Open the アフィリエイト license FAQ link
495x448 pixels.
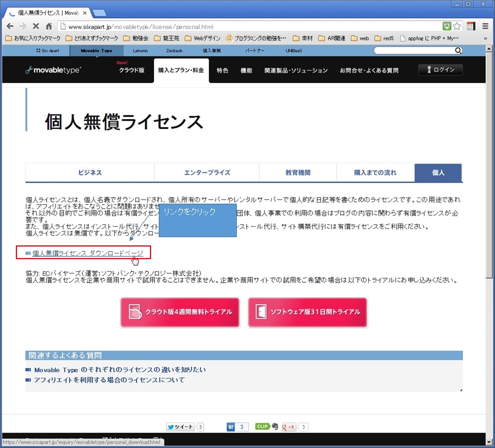coord(109,380)
